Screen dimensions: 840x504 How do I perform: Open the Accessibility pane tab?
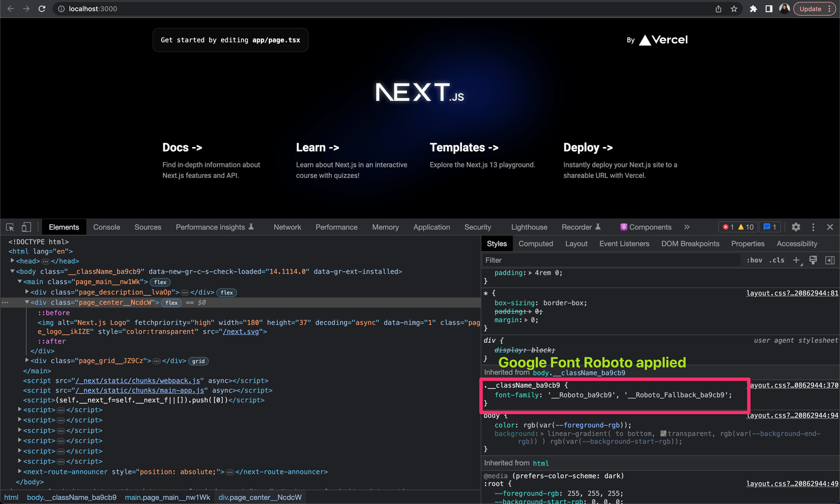tap(797, 244)
